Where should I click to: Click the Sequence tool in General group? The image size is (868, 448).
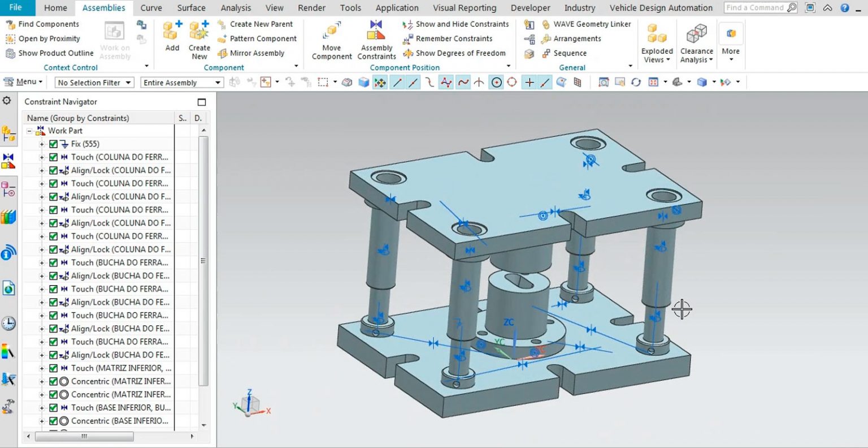tap(567, 53)
